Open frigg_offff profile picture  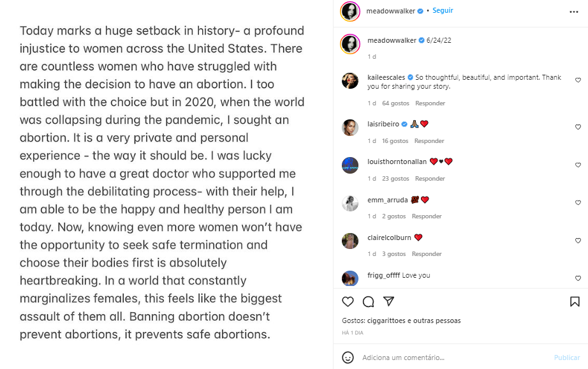pos(350,278)
